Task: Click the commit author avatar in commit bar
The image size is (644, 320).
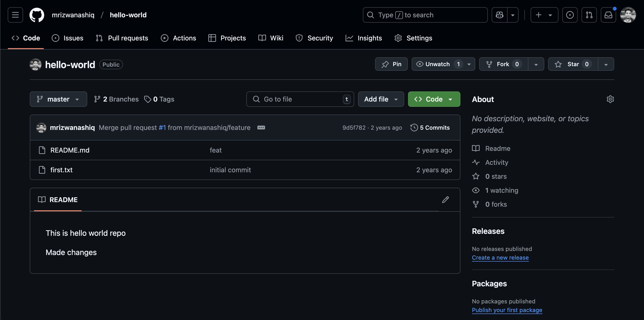Action: click(x=41, y=128)
